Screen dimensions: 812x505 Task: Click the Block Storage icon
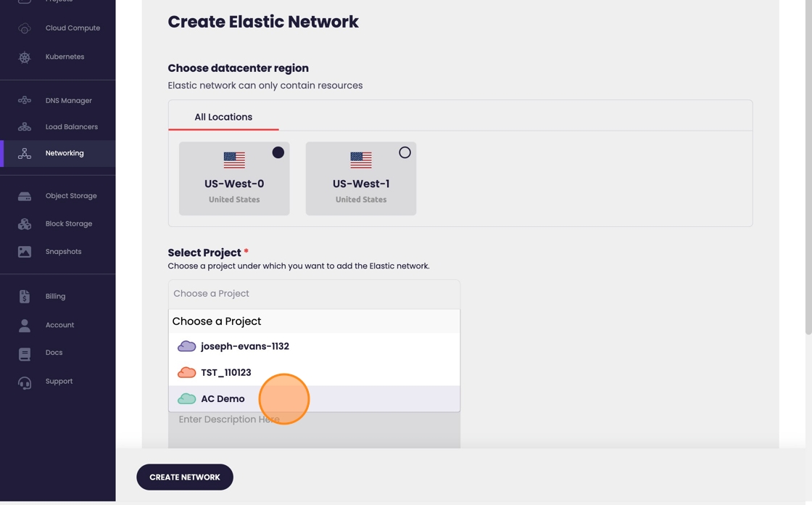[25, 224]
